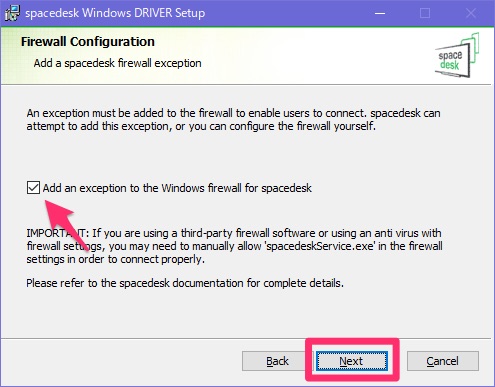
Task: Click the 'Please refer to the spacedesk documentation' line
Action: (x=185, y=283)
